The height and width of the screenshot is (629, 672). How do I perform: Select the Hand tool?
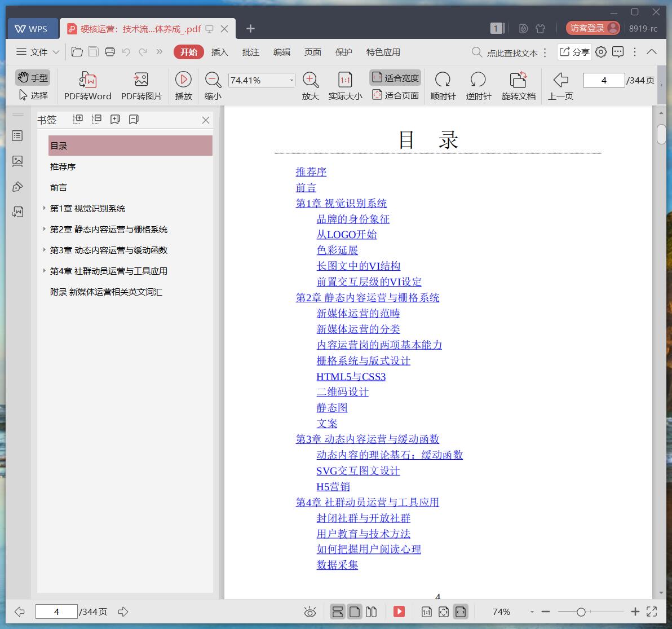click(x=33, y=78)
